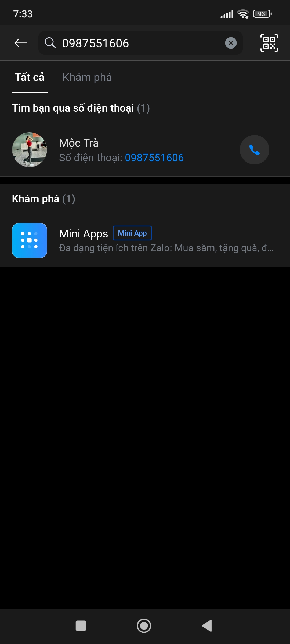Viewport: 290px width, 644px height.
Task: Select the Tất cả tab
Action: (x=30, y=77)
